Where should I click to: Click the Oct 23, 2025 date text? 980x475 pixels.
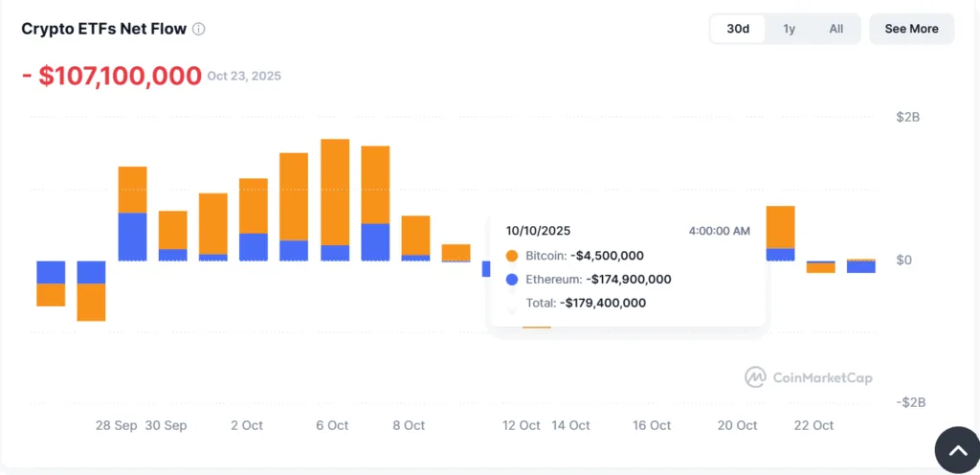(244, 76)
